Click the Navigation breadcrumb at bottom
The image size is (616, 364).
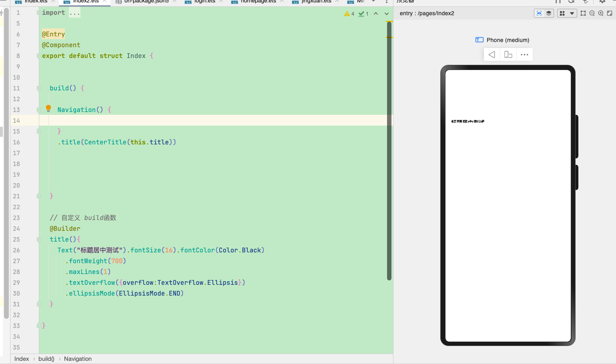tap(78, 359)
